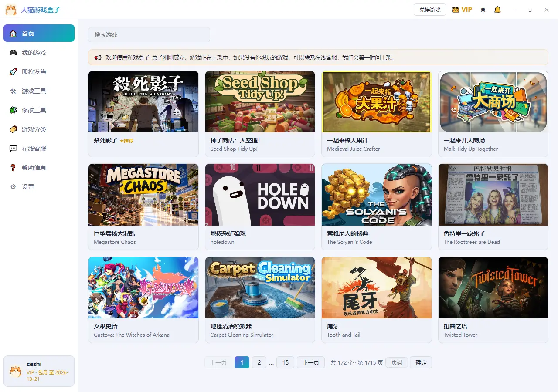Jump to page 15
Screen dimensions: 558x392
[286, 362]
